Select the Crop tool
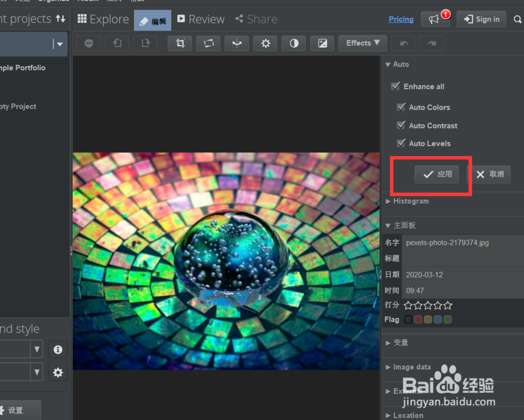The width and height of the screenshot is (524, 420). 180,43
